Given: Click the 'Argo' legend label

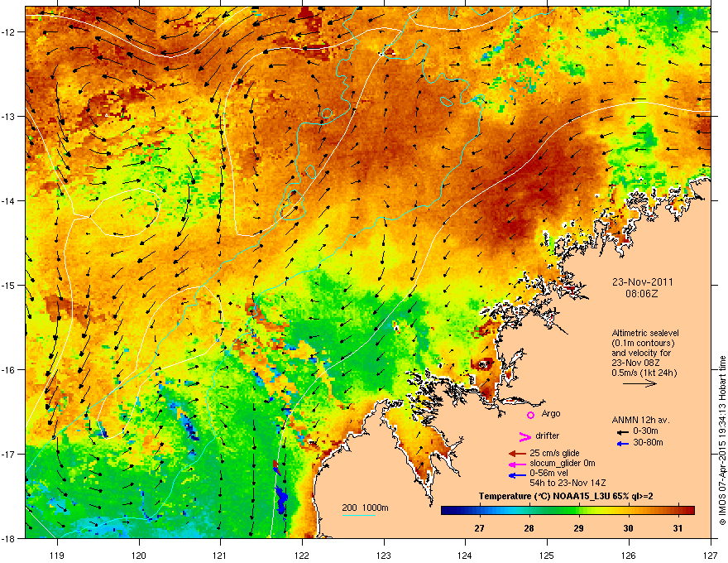Looking at the screenshot, I should tap(551, 413).
